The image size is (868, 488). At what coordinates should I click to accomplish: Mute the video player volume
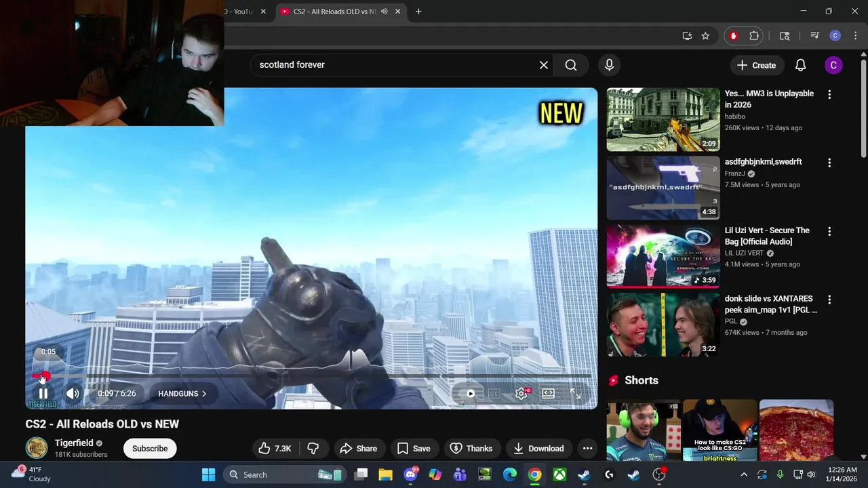click(73, 394)
